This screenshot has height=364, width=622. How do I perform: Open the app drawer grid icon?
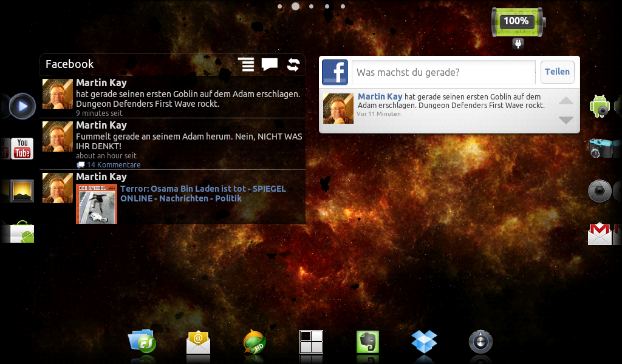tap(311, 342)
